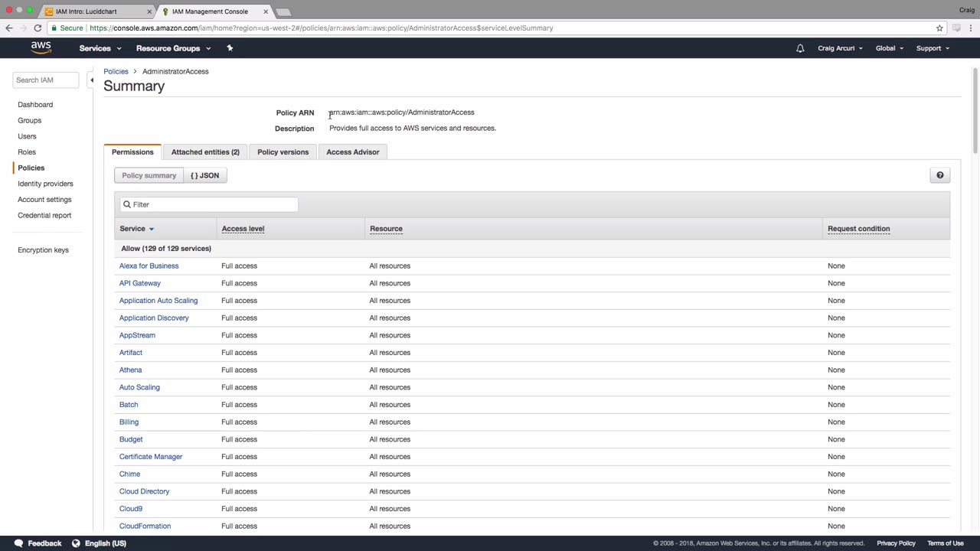Open the Terms of Use footer link
This screenshot has width=980, height=551.
pos(946,543)
